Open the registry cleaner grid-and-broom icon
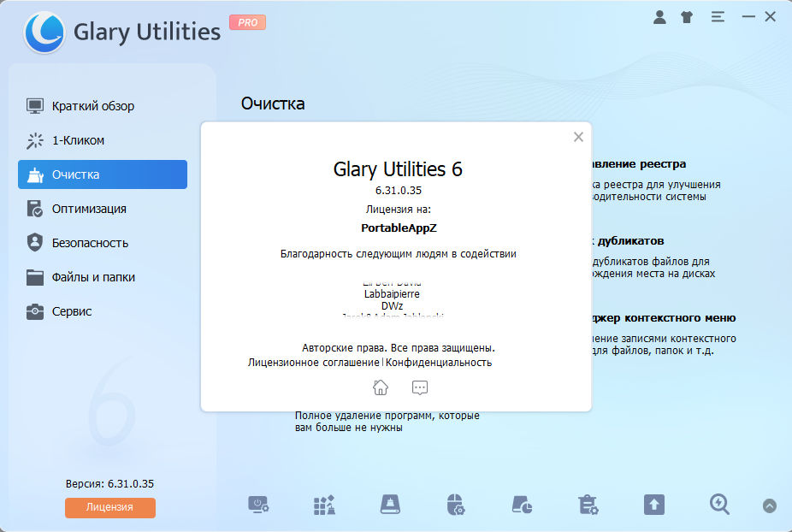Screen dimensions: 792x532 [x=324, y=505]
